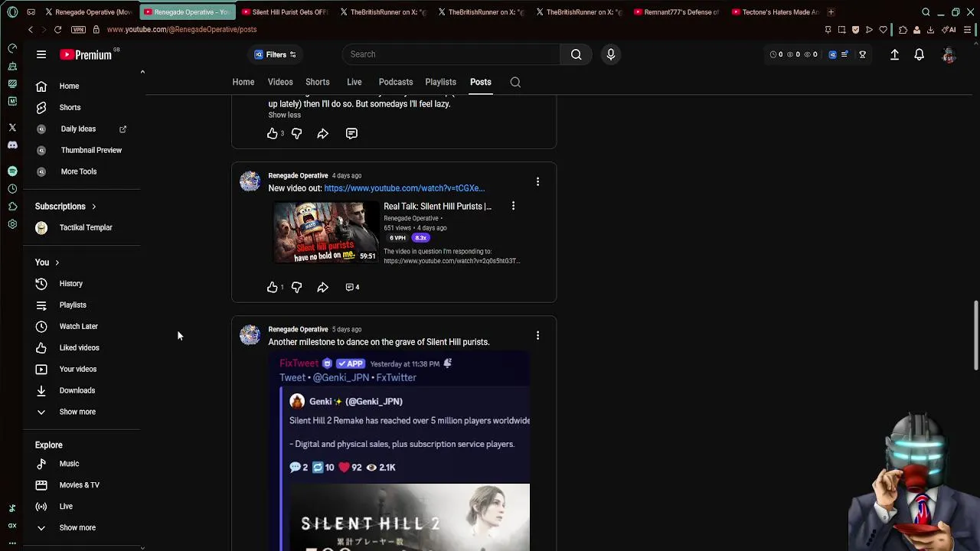
Task: Open the YouTube hamburger guide menu
Action: 41,54
